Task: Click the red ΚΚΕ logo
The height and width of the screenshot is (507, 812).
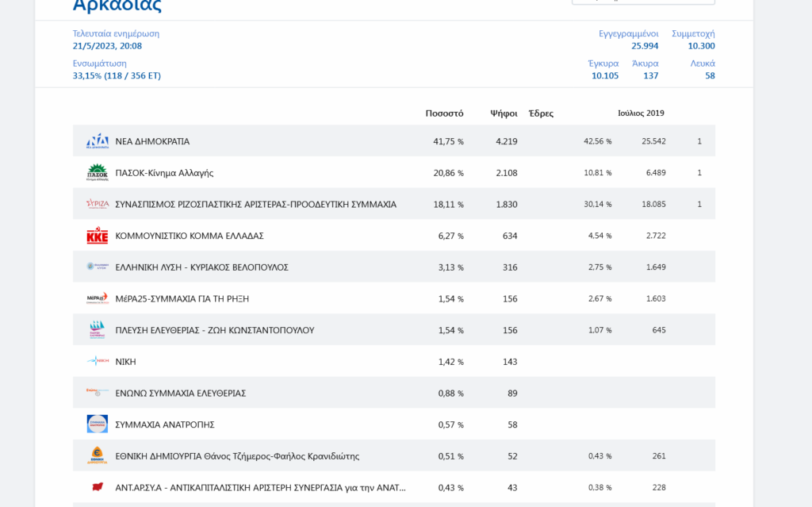Action: point(98,236)
